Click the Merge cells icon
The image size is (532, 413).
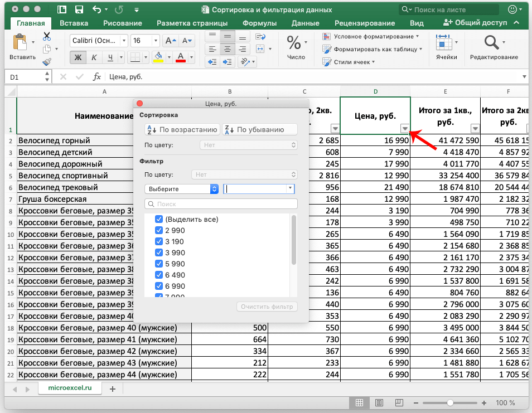(260, 49)
